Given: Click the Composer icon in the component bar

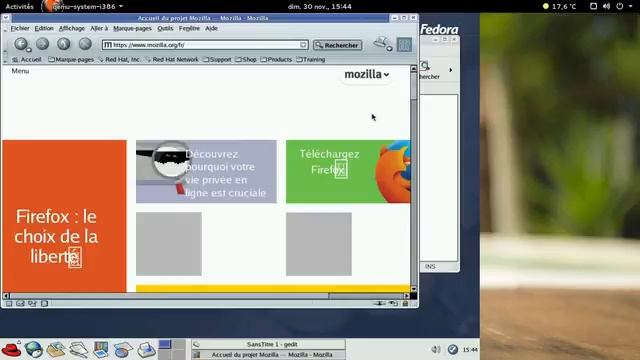Looking at the screenshot, I should pyautogui.click(x=32, y=303).
